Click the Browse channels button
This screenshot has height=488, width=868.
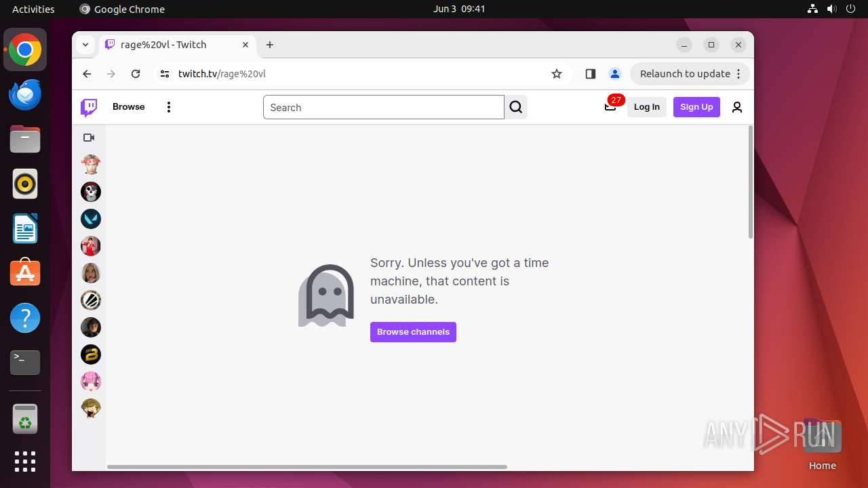point(413,332)
